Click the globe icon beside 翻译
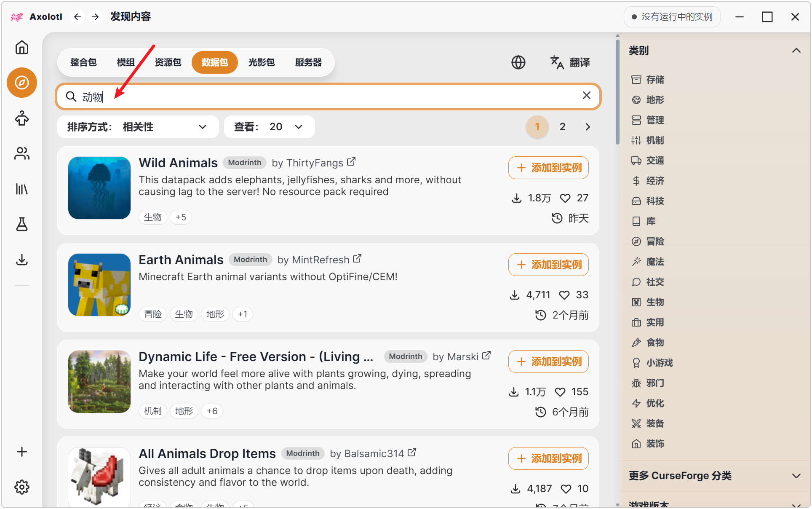Screen dimensions: 812x509 [x=518, y=62]
